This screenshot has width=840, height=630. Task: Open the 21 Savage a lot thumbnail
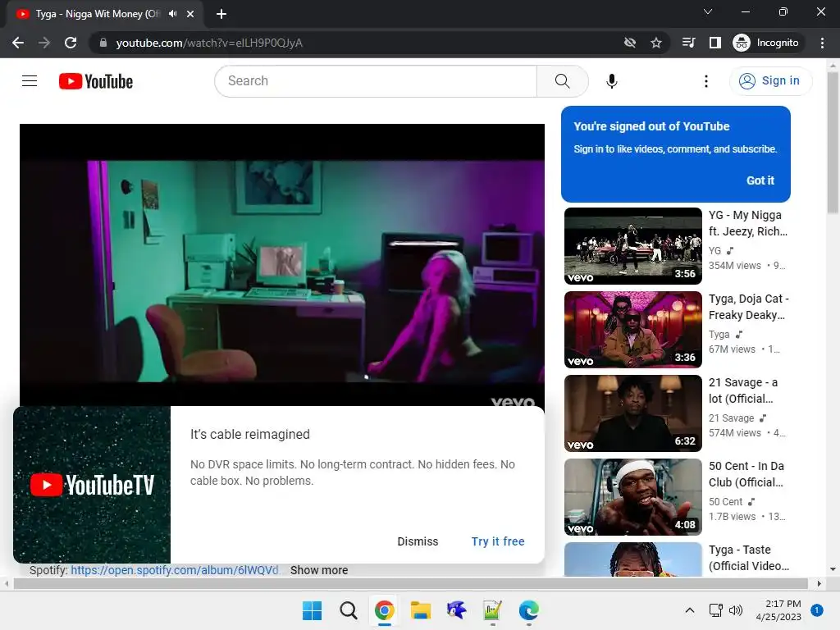[632, 413]
